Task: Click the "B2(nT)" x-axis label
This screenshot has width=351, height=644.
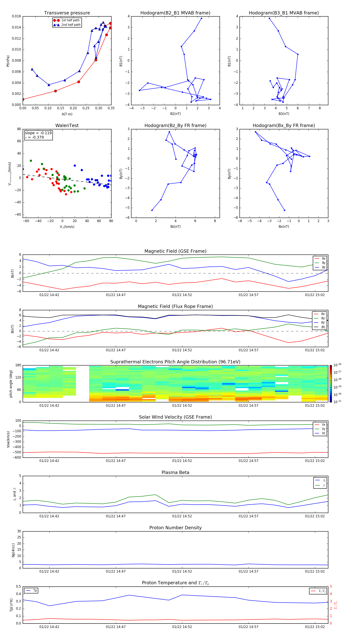Action: pos(175,114)
